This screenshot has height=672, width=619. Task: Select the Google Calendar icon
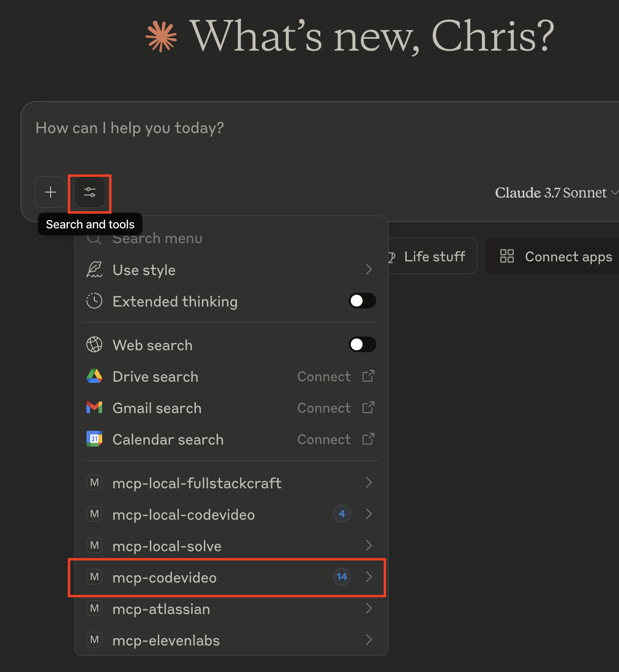pos(94,439)
